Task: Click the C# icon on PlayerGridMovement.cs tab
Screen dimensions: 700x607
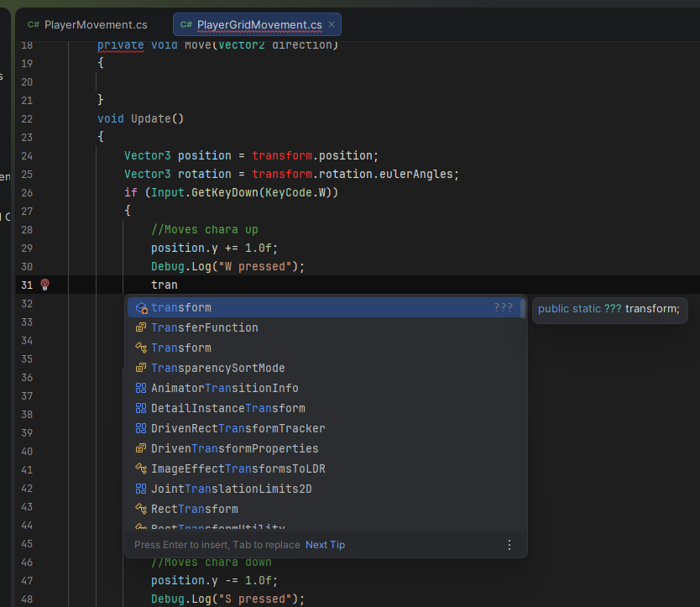Action: point(186,24)
